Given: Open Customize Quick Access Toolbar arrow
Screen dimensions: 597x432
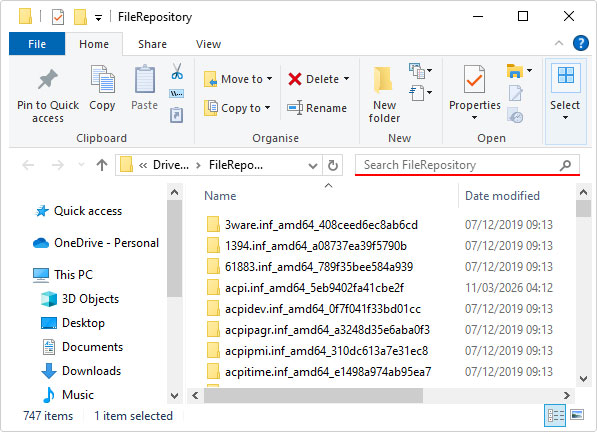Looking at the screenshot, I should point(98,18).
